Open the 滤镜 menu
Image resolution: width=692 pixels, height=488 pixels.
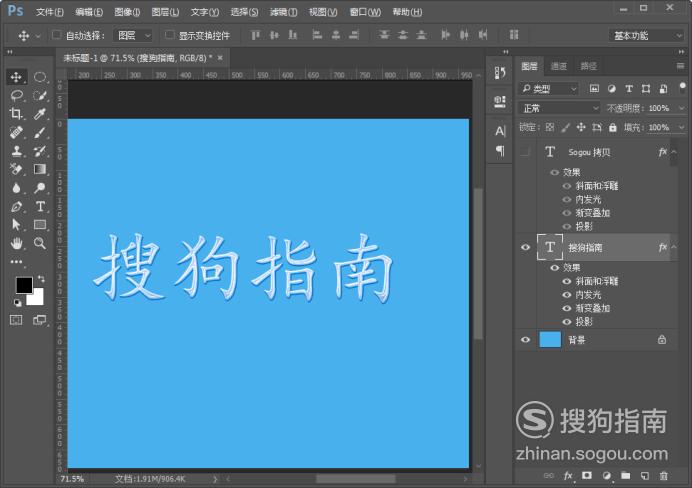[x=283, y=12]
